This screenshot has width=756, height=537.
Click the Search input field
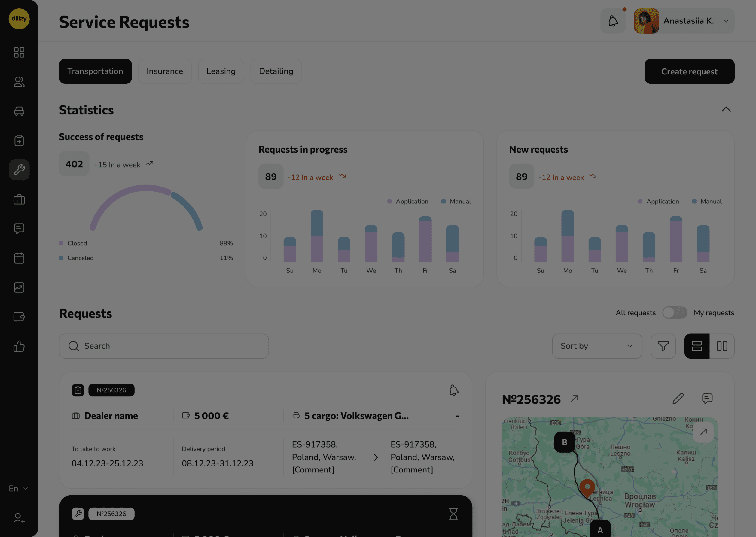point(164,346)
